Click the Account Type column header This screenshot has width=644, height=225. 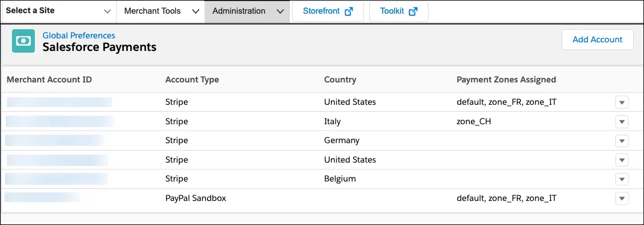(192, 80)
